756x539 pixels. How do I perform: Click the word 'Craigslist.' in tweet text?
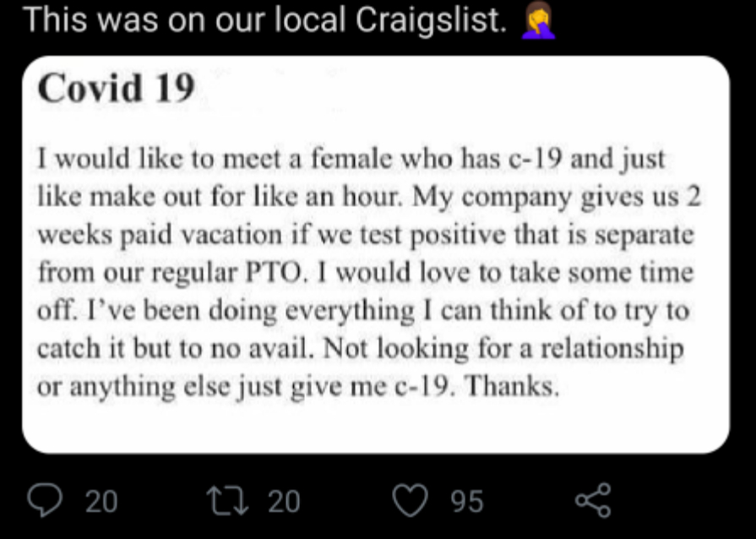[431, 20]
